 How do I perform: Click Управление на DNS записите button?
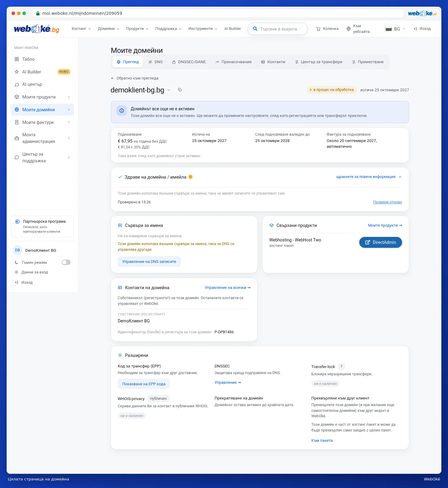pos(149,262)
